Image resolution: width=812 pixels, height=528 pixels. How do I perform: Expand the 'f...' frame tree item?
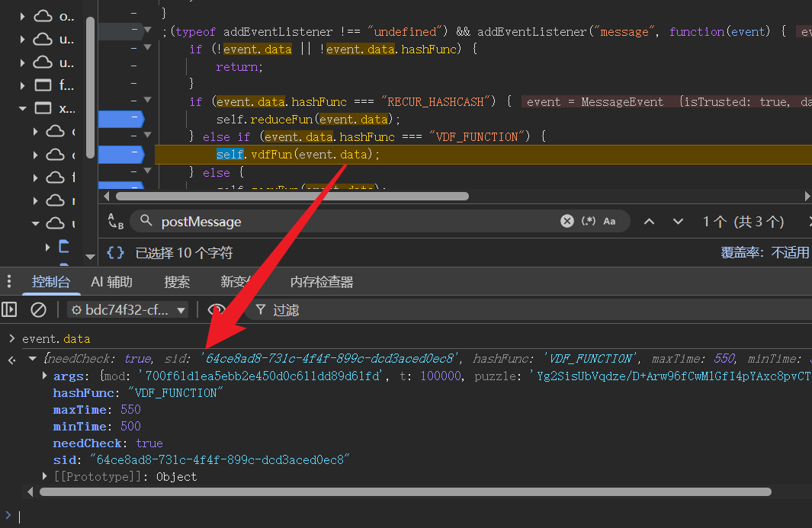pos(22,85)
